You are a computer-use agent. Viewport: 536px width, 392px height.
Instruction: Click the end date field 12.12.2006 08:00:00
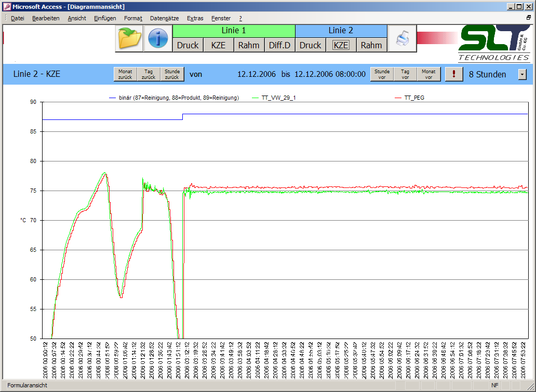(x=330, y=74)
